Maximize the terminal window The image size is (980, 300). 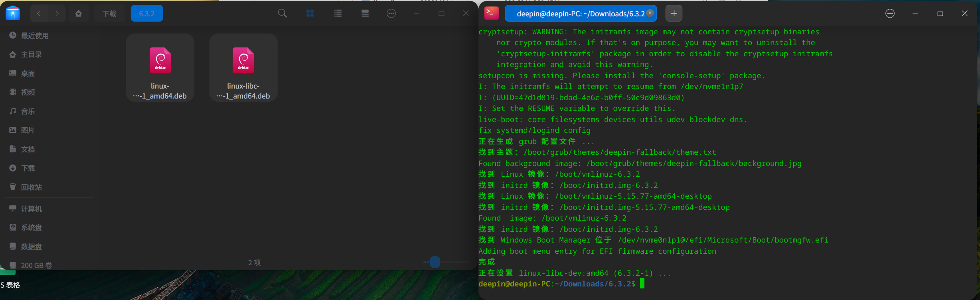coord(940,14)
